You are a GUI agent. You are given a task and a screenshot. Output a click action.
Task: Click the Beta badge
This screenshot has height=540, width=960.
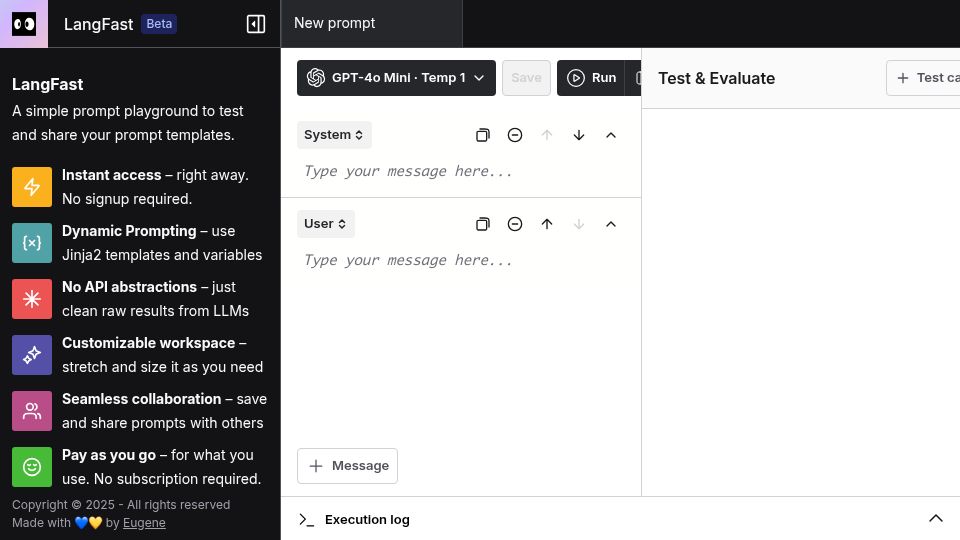pyautogui.click(x=159, y=24)
